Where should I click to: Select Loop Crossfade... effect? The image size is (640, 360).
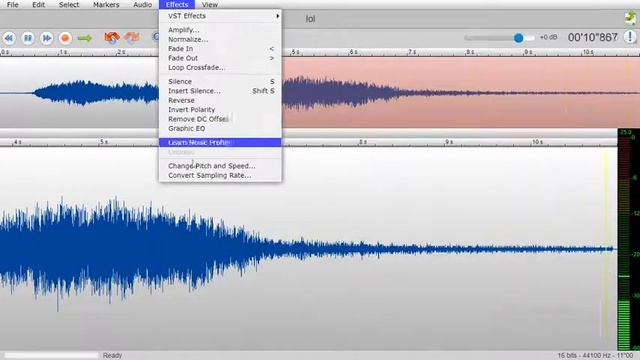point(220,67)
